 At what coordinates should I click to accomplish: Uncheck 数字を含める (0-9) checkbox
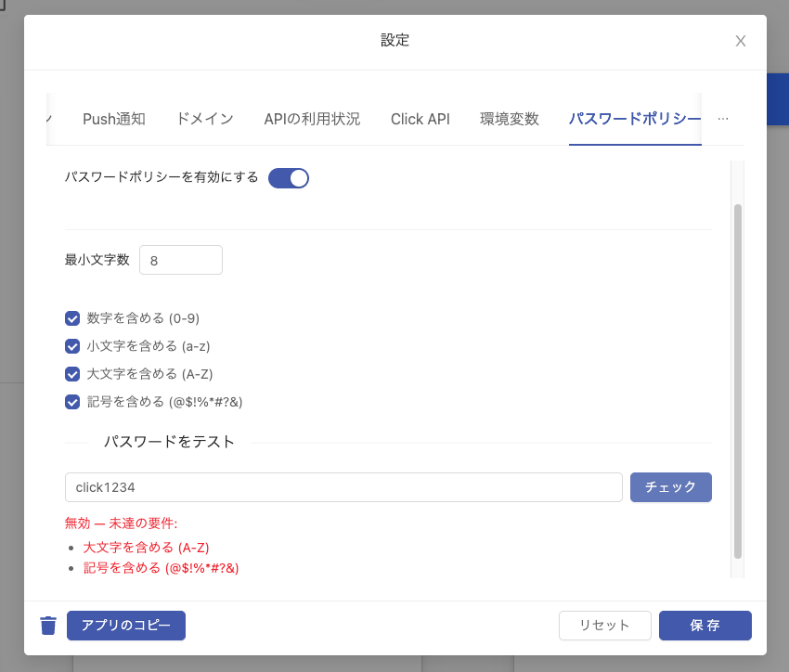click(72, 318)
